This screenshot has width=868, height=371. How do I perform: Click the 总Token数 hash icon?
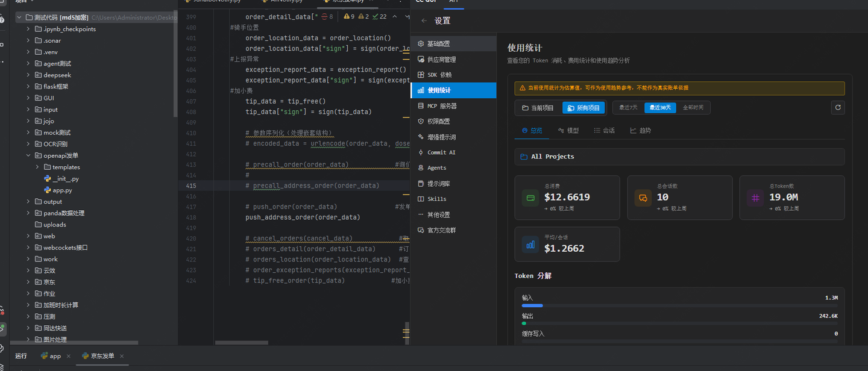pyautogui.click(x=755, y=198)
